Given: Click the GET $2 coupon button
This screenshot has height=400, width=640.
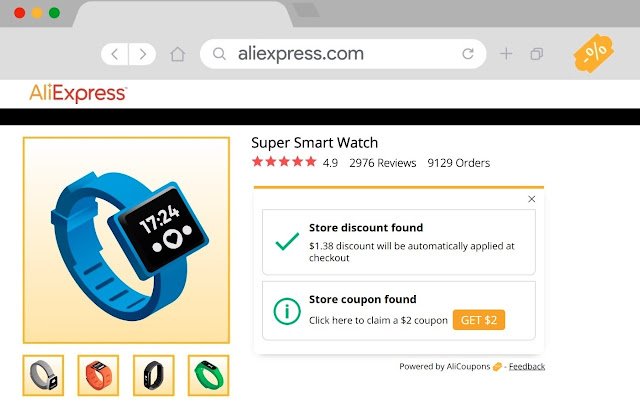Looking at the screenshot, I should click(x=479, y=320).
